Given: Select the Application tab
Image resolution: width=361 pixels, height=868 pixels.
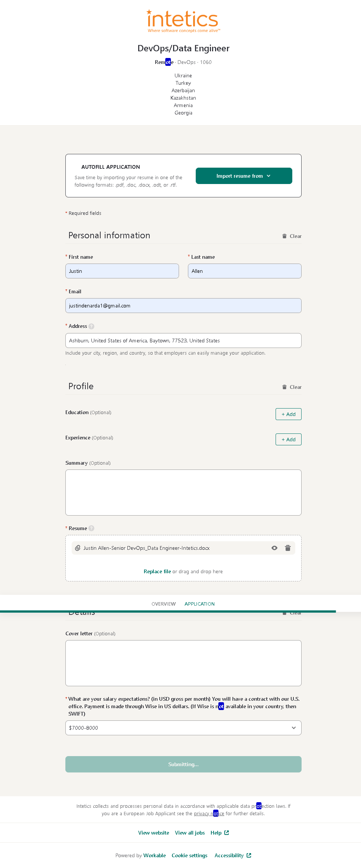Looking at the screenshot, I should [199, 604].
